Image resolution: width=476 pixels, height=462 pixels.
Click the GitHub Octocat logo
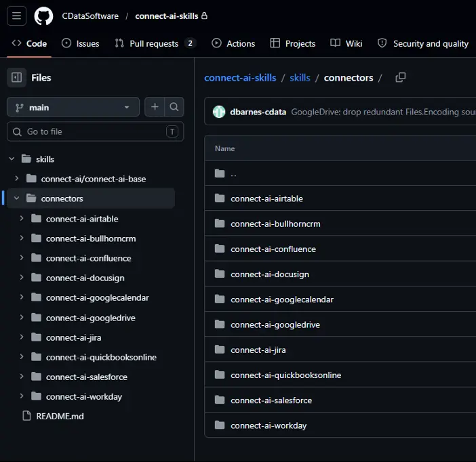click(x=43, y=16)
